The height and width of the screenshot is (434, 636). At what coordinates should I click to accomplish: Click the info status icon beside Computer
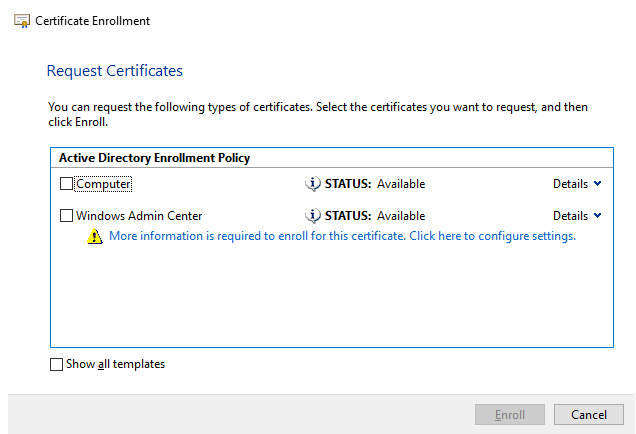pyautogui.click(x=312, y=184)
